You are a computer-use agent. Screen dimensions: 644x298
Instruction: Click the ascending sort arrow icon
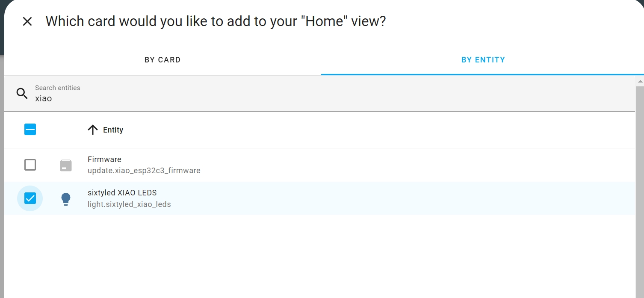[x=93, y=130]
